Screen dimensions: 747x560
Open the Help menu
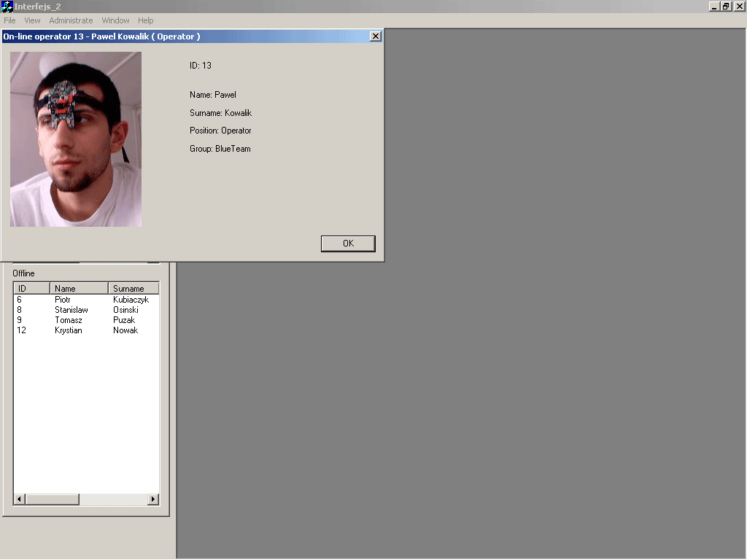pyautogui.click(x=146, y=20)
